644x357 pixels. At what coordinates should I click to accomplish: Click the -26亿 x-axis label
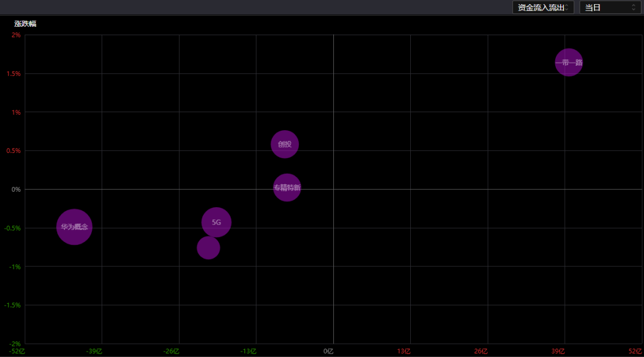coord(172,351)
